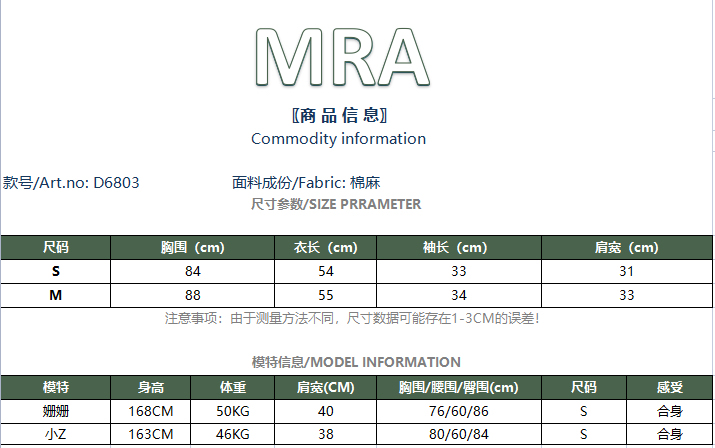Select the size M row label

(x=56, y=295)
